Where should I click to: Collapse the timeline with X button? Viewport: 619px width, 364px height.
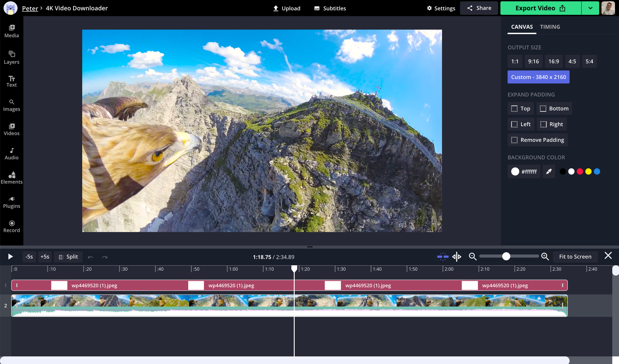tap(608, 256)
